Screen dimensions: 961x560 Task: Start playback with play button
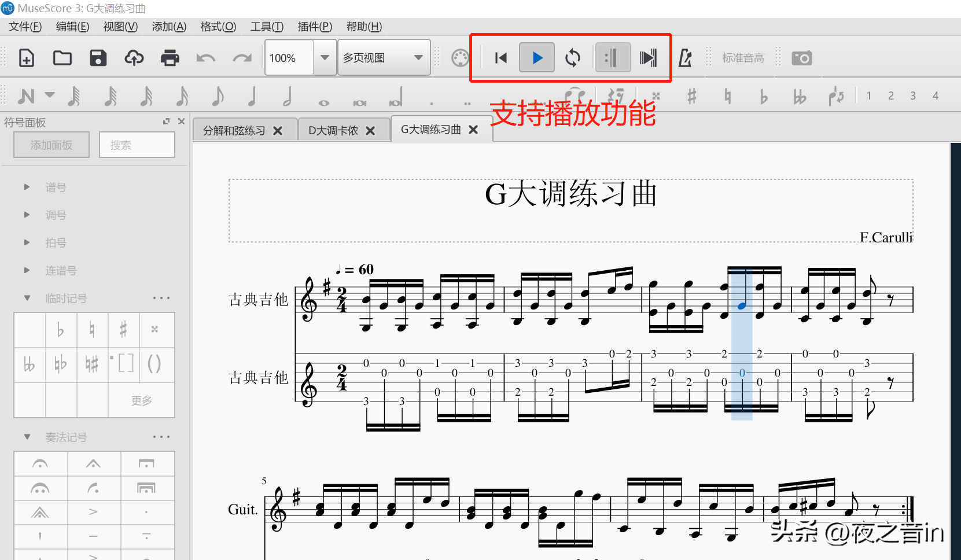pos(537,58)
